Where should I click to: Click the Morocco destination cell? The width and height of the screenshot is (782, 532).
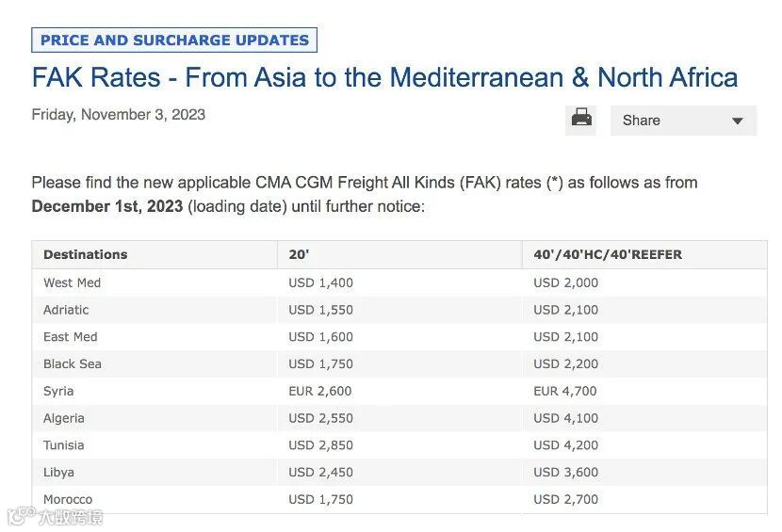68,499
